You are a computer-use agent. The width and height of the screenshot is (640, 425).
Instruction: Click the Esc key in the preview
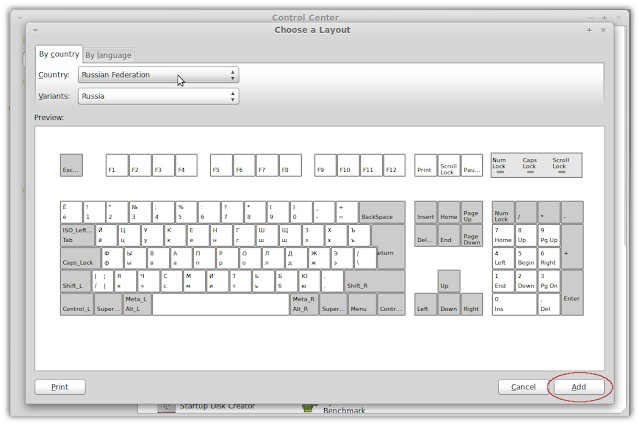pyautogui.click(x=70, y=165)
